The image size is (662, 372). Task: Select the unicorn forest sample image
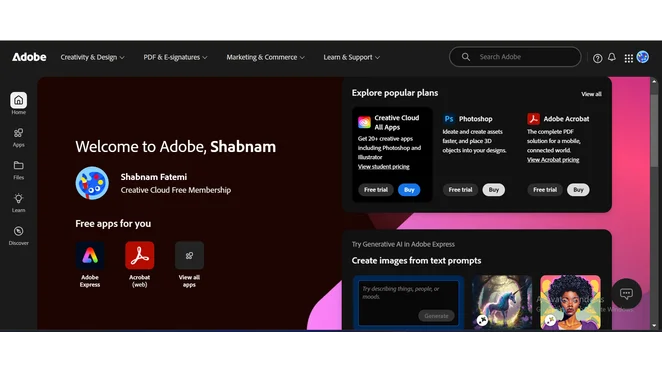coord(502,302)
